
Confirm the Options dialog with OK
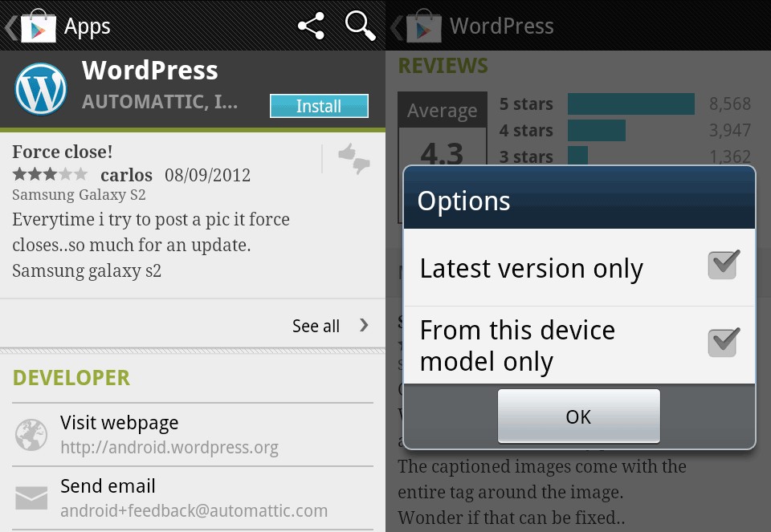(x=579, y=416)
